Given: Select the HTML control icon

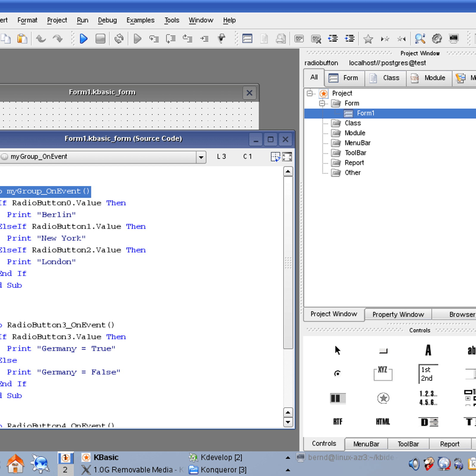Looking at the screenshot, I should point(383,422).
